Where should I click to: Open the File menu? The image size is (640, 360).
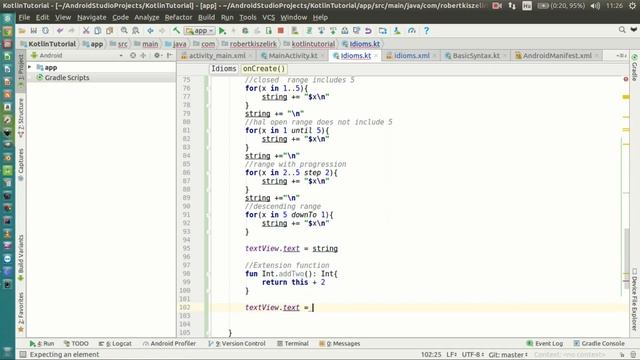tap(24, 18)
